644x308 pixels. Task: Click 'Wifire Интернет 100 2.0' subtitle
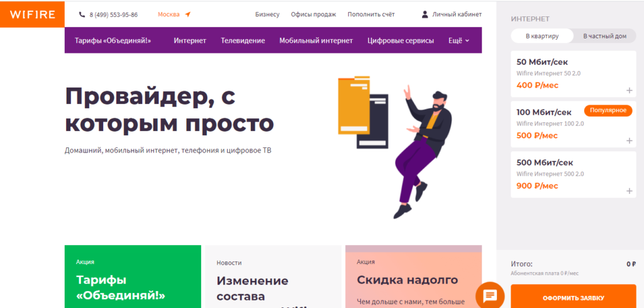click(550, 124)
